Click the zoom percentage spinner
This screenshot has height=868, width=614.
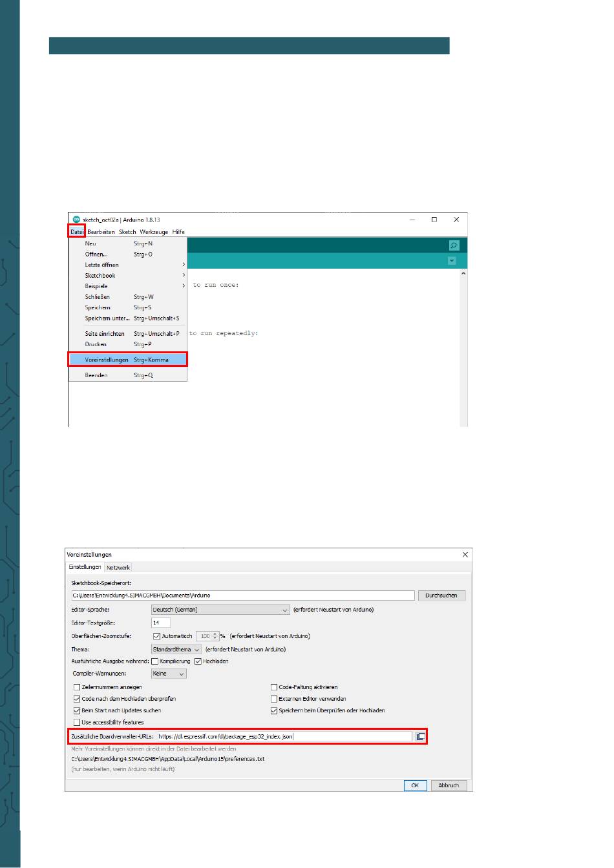(207, 636)
